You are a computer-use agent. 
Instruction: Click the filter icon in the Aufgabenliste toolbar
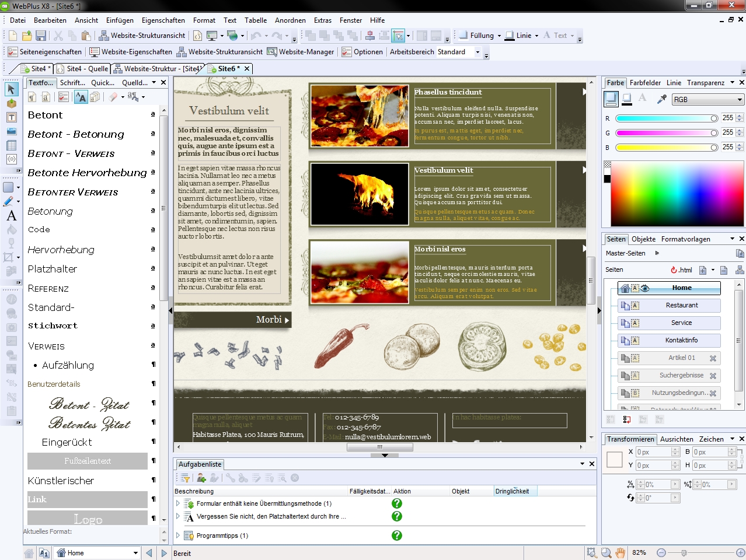pos(186,478)
